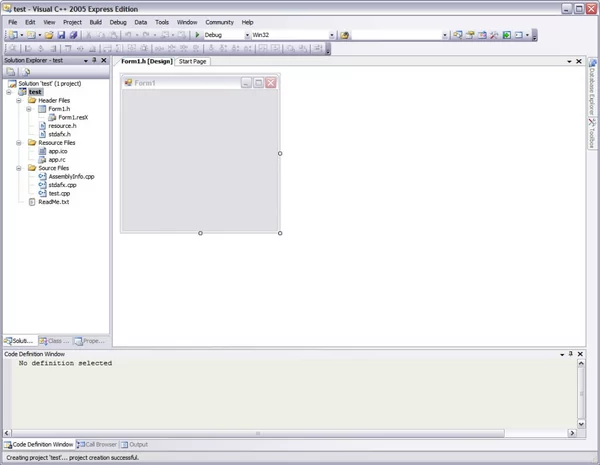Select test.cpp in Solution Explorer

click(58, 193)
